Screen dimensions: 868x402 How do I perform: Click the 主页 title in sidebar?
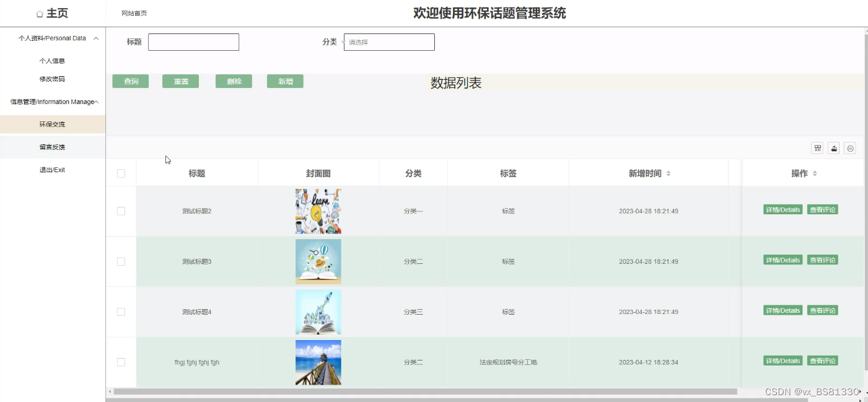(58, 14)
